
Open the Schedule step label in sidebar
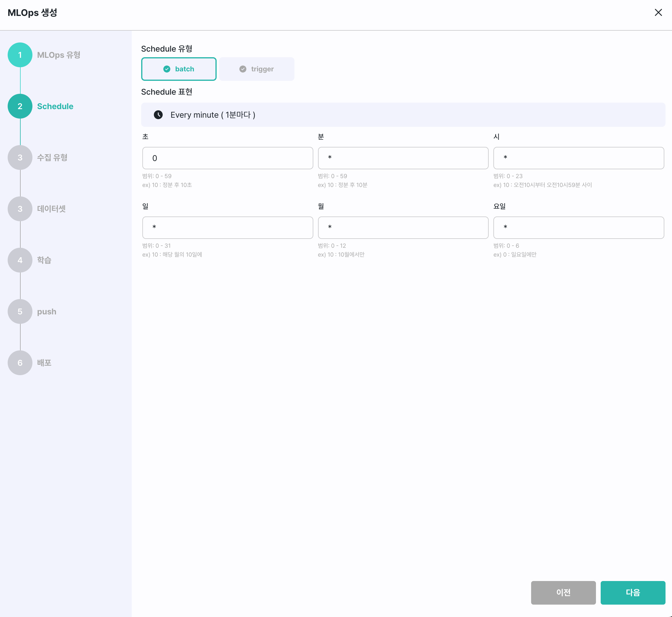click(55, 106)
